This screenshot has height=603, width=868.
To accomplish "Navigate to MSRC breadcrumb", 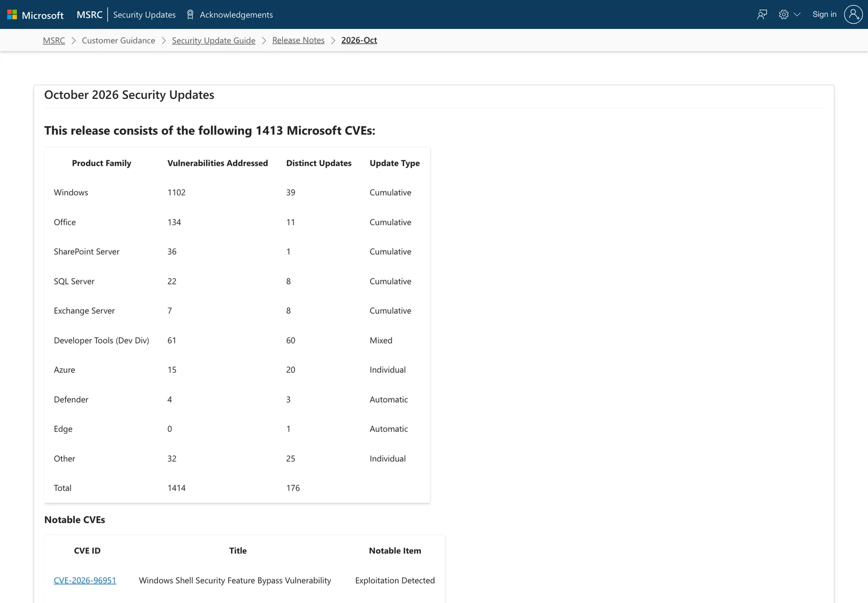I will click(54, 40).
